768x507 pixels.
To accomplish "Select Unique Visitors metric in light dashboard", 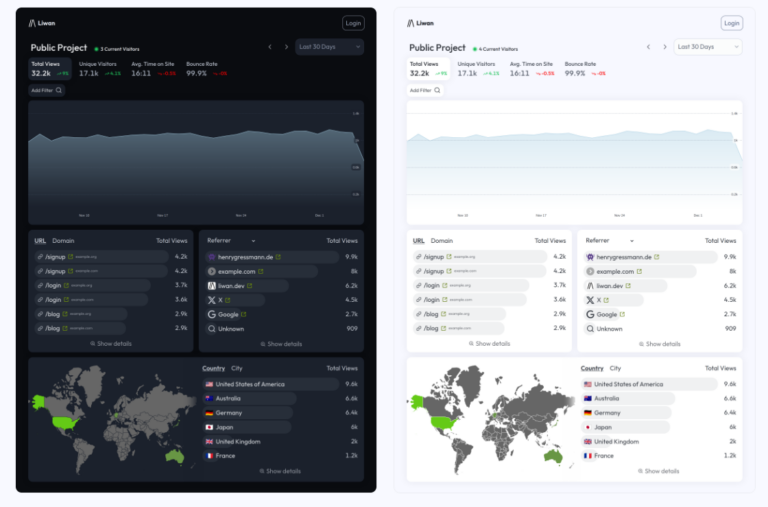I will 479,69.
